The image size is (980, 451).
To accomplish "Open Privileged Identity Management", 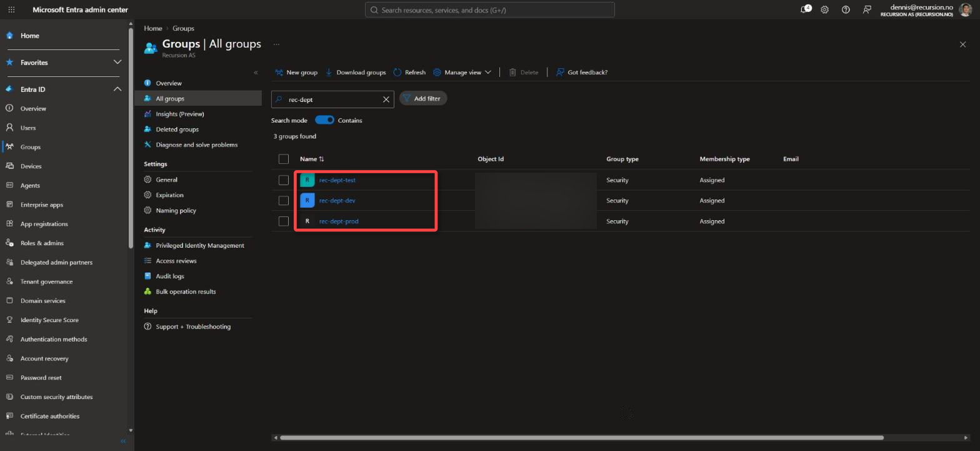I will [x=200, y=246].
